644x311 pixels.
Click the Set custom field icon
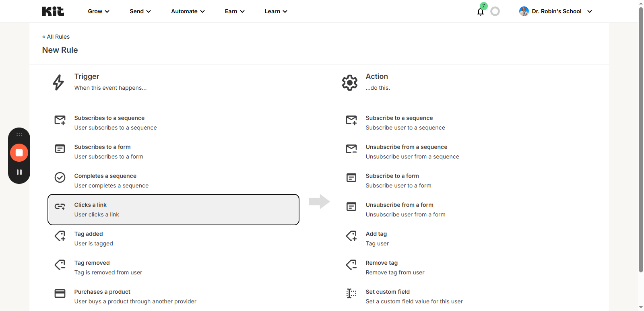click(351, 293)
